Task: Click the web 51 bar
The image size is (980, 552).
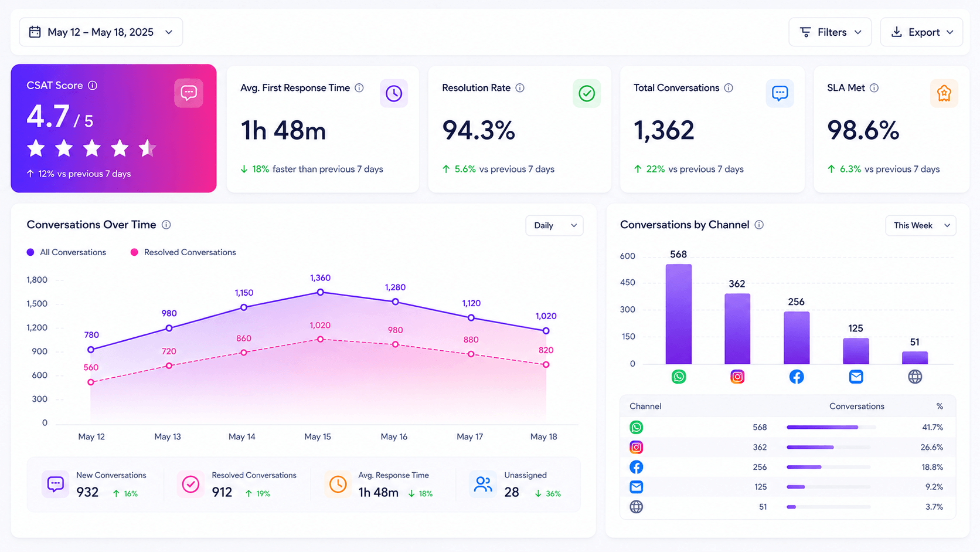Action: 915,358
